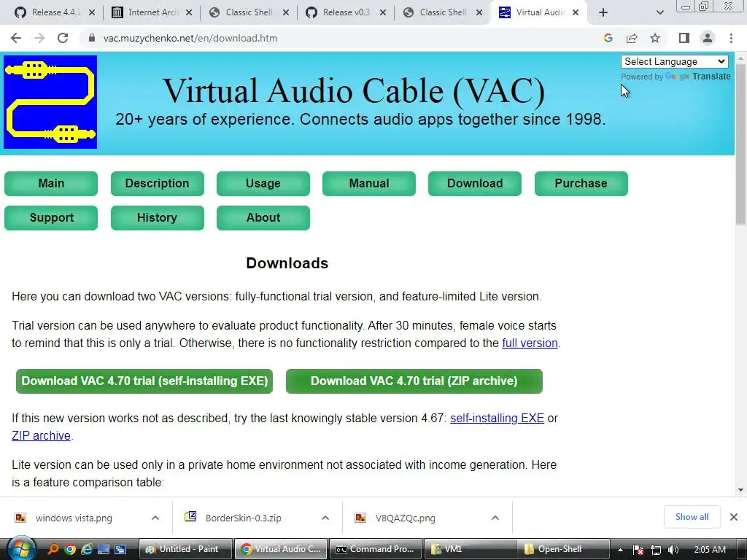Toggle the browser side panel icon
The height and width of the screenshot is (560, 747).
click(684, 38)
